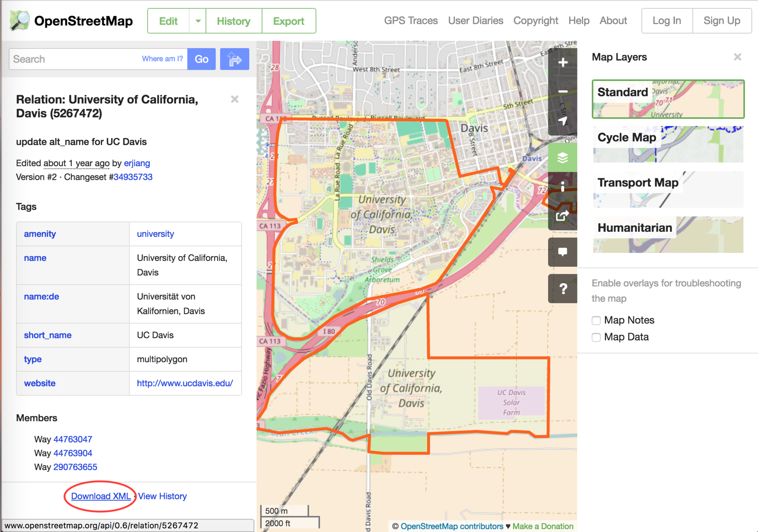Enable the Map Notes overlay checkbox
This screenshot has height=532, width=758.
tap(596, 320)
